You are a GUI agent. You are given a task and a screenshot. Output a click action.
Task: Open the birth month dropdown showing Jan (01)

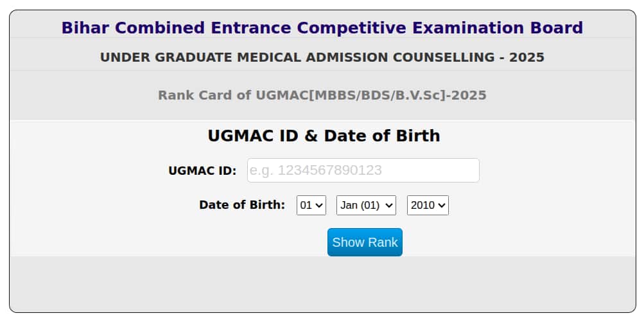pos(366,206)
